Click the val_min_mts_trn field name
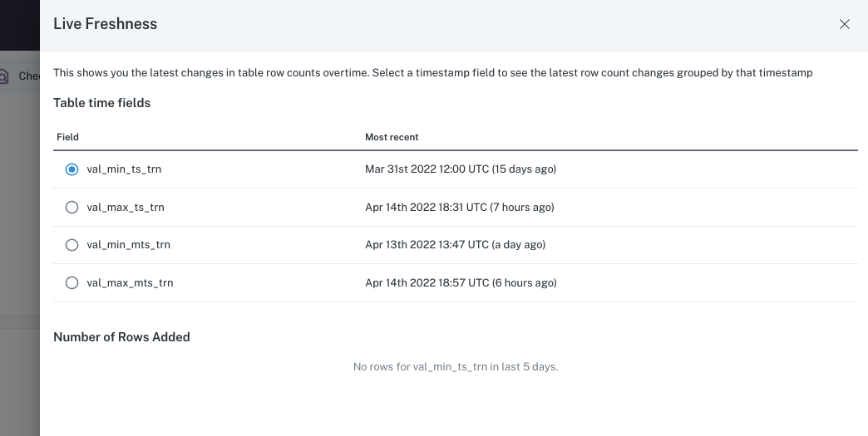 (x=128, y=245)
